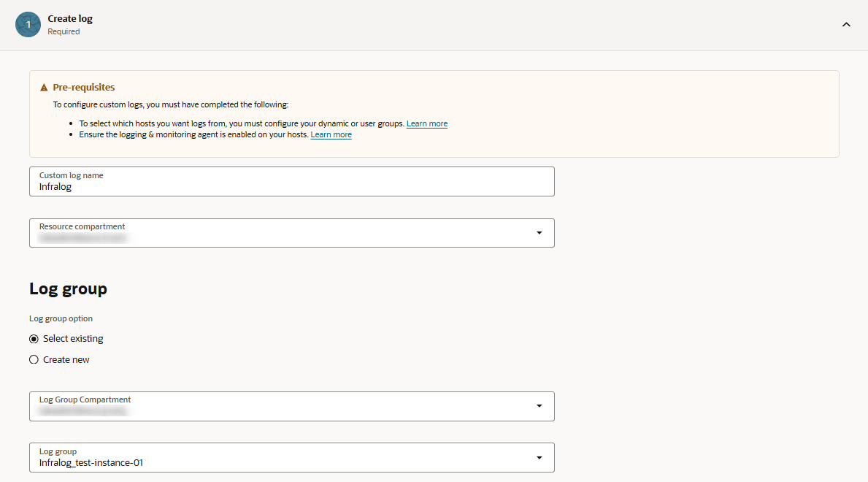
Task: Open Learn more link about dynamic groups
Action: [426, 124]
